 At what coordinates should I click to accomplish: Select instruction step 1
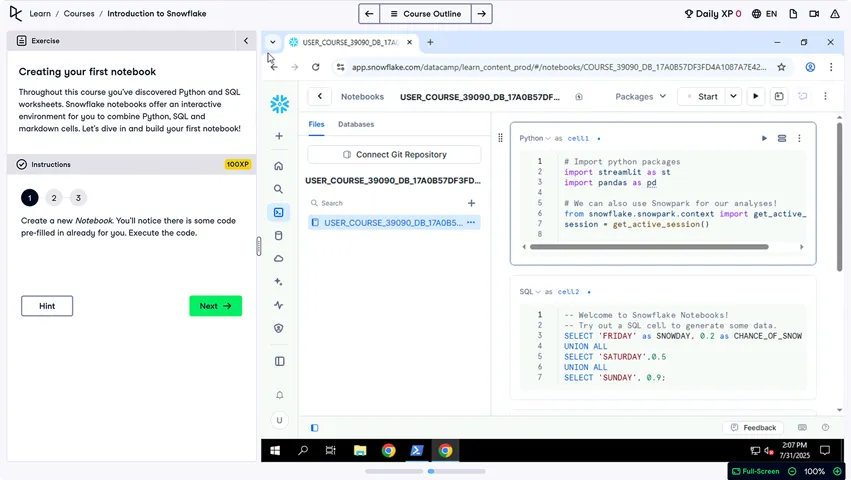(x=30, y=198)
